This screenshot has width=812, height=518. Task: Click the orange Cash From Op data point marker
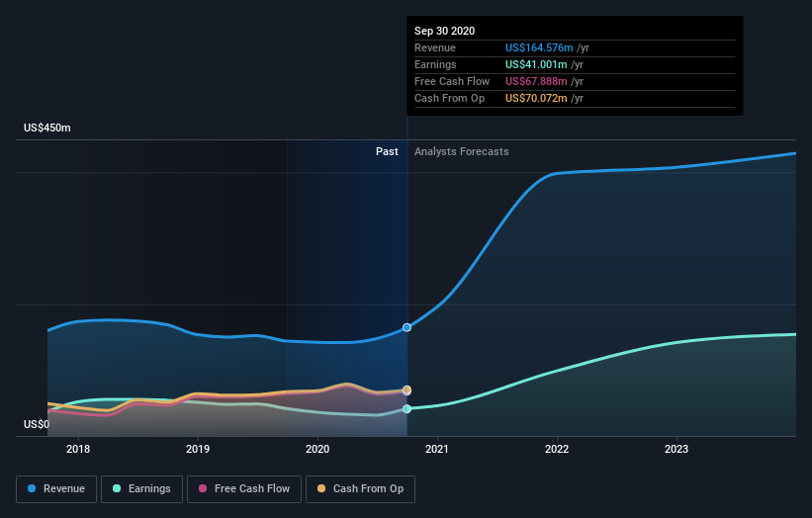point(407,389)
